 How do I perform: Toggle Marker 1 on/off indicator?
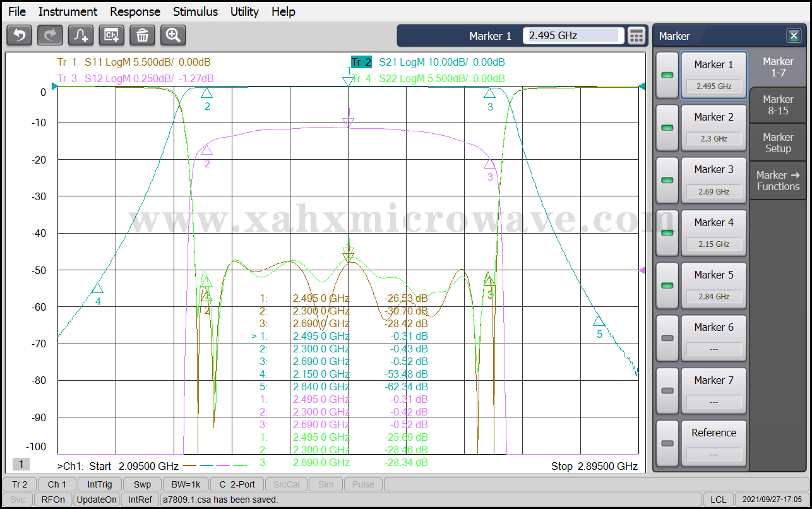667,75
